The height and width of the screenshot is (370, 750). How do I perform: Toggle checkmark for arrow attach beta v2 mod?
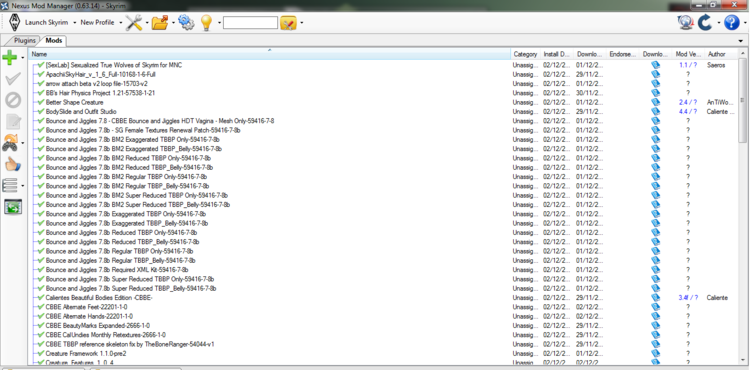pyautogui.click(x=41, y=83)
